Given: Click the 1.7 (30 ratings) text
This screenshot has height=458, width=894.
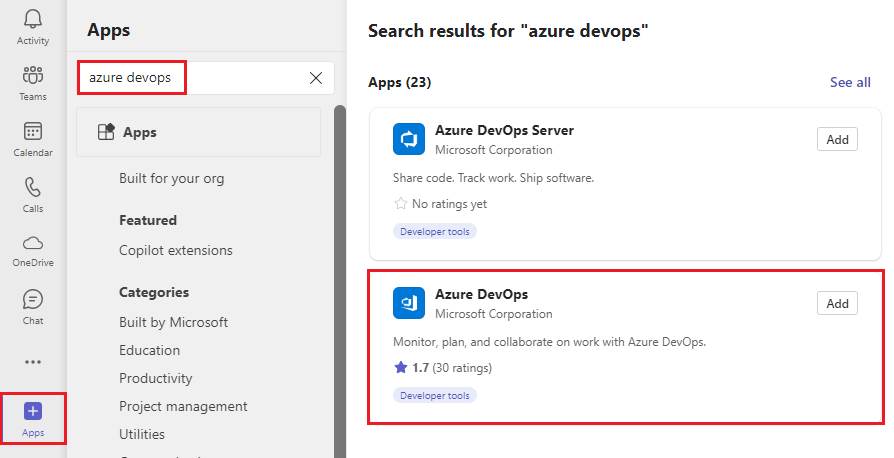Looking at the screenshot, I should (452, 368).
